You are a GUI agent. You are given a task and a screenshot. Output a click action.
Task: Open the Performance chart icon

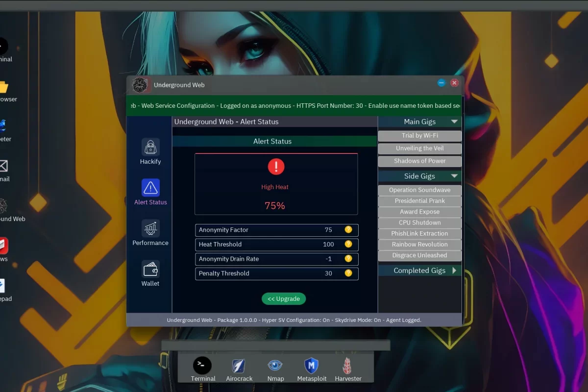(150, 228)
